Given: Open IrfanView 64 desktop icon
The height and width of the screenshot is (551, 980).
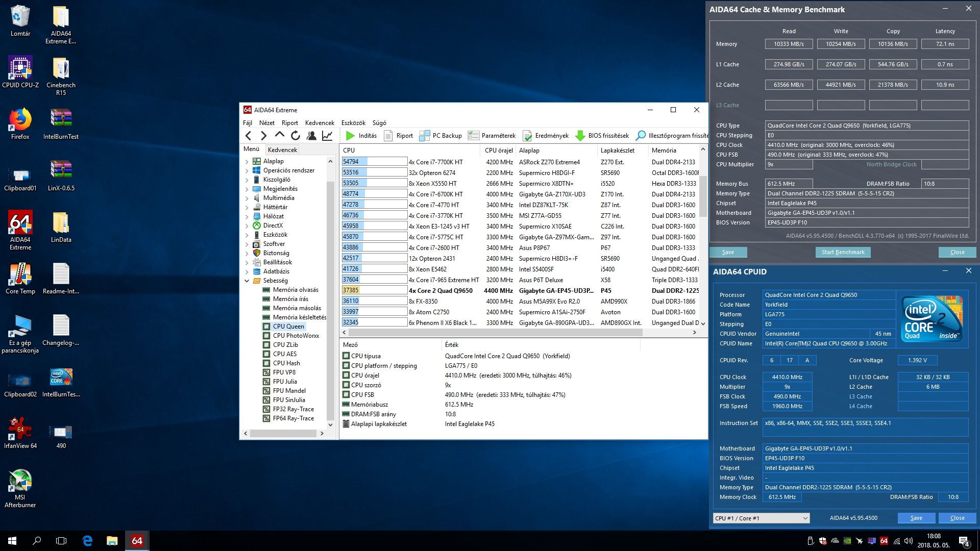Looking at the screenshot, I should [x=20, y=433].
